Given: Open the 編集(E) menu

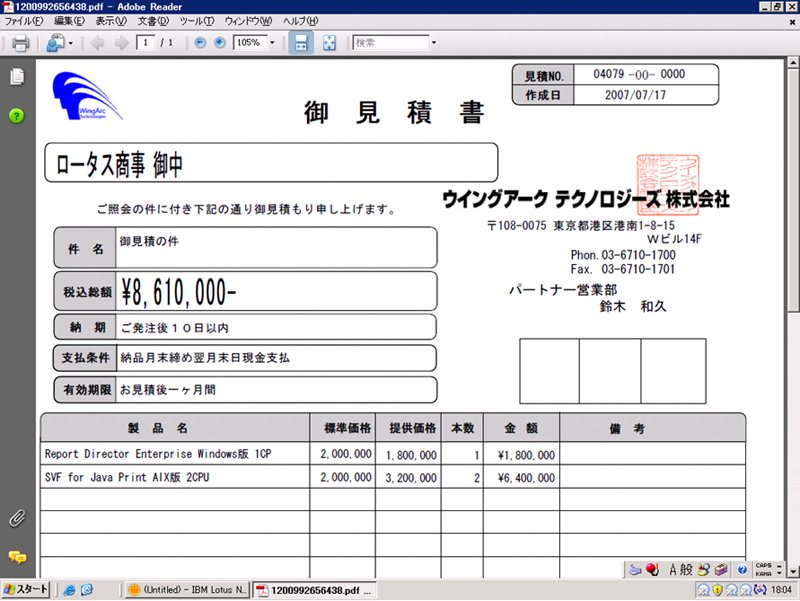Looking at the screenshot, I should 69,21.
